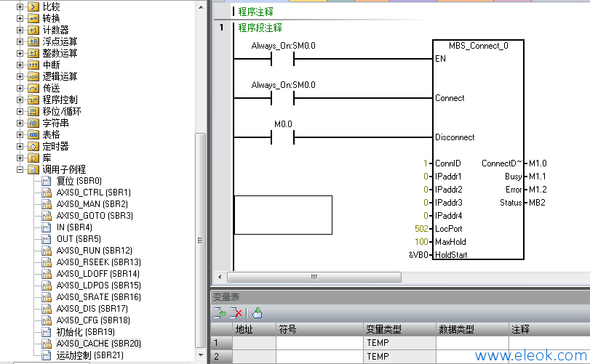Click the 计数器 folder icon

point(33,30)
